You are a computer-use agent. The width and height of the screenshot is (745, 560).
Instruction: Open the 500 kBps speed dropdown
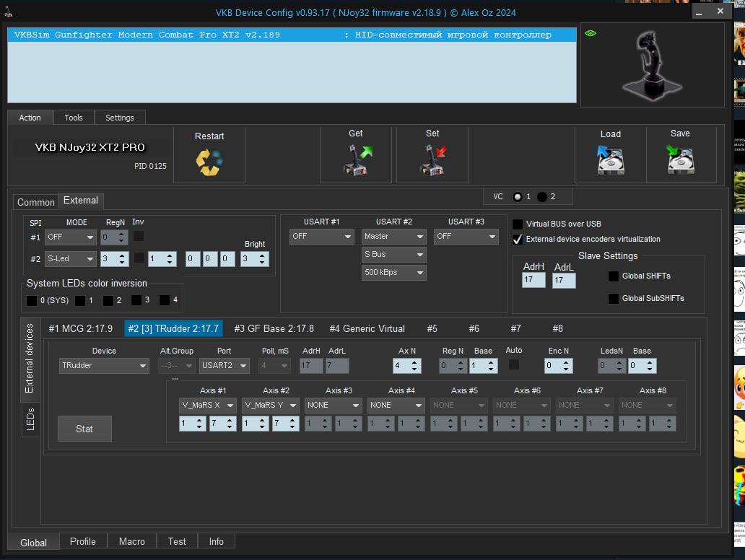click(394, 273)
